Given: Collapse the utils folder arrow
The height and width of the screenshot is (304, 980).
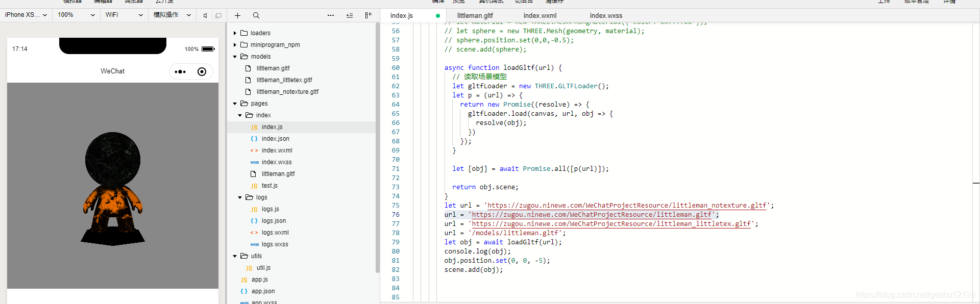Looking at the screenshot, I should [235, 256].
